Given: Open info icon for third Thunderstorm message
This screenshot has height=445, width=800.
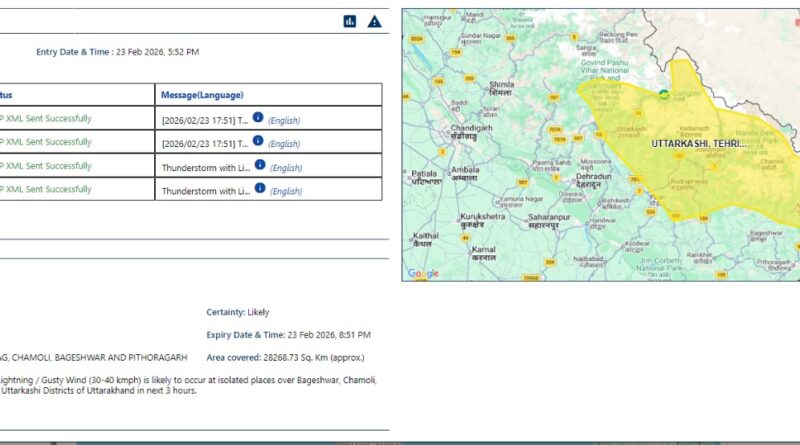Looking at the screenshot, I should [x=259, y=165].
